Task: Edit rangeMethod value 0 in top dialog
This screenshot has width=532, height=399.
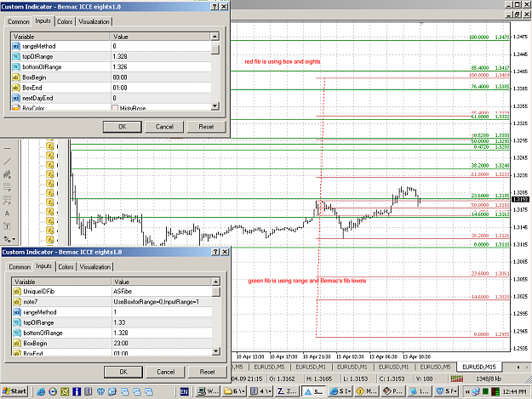Action: click(x=161, y=46)
